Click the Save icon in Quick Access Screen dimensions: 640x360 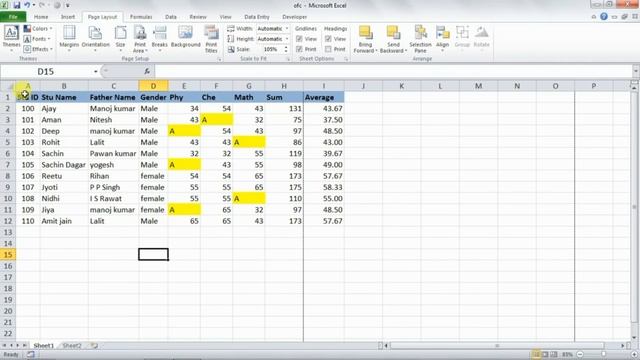(x=17, y=5)
